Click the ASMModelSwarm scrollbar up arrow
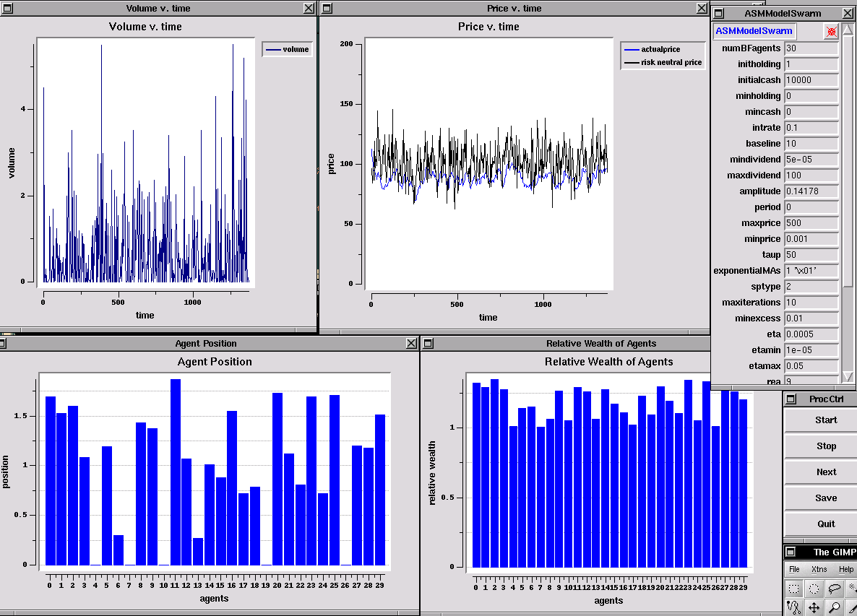This screenshot has height=616, width=857. (848, 27)
